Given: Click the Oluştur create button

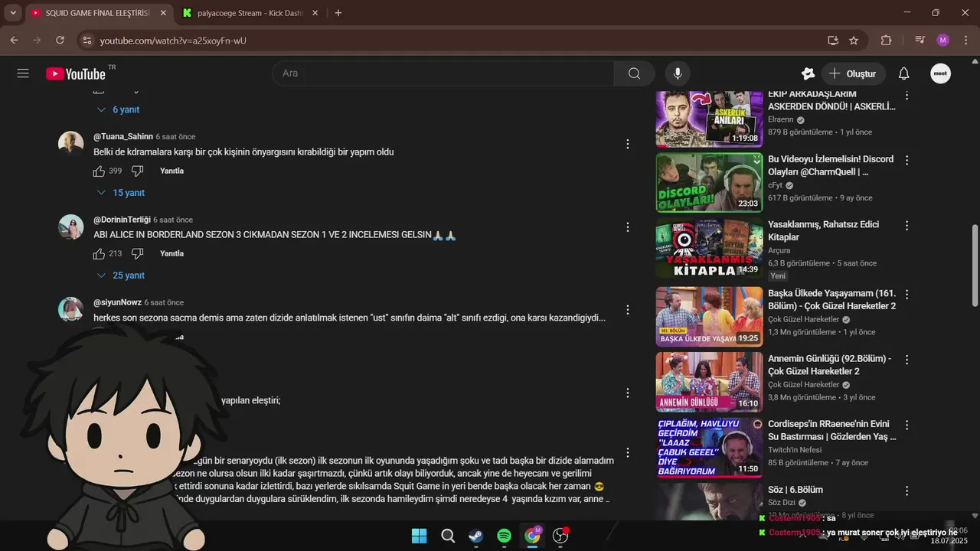Looking at the screenshot, I should pyautogui.click(x=854, y=73).
